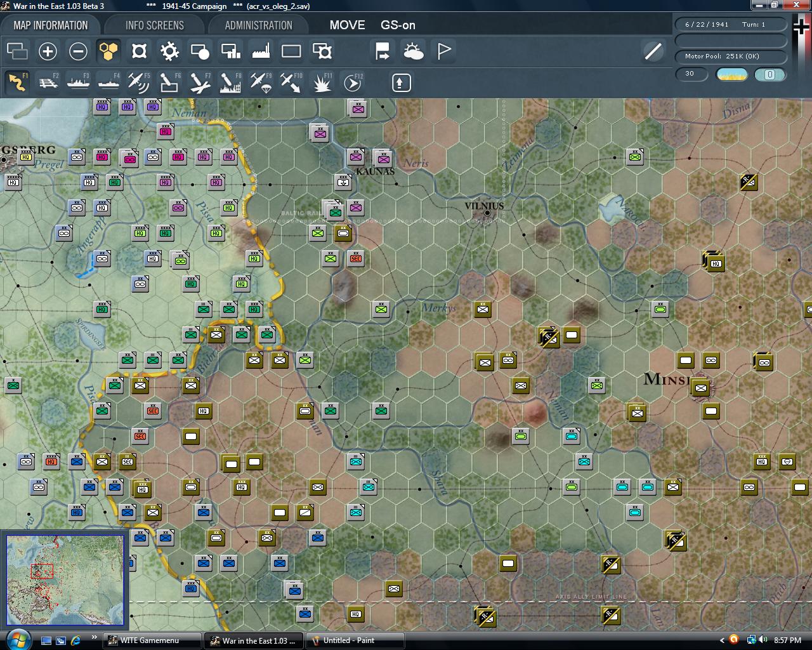Click the pennant flag icon
Viewport: 812px width, 650px height.
443,51
